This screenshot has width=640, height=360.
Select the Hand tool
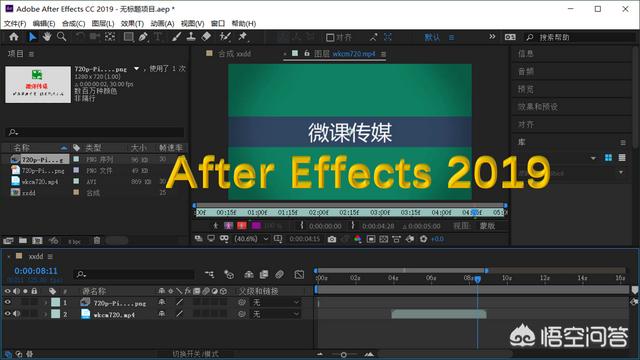coord(47,37)
